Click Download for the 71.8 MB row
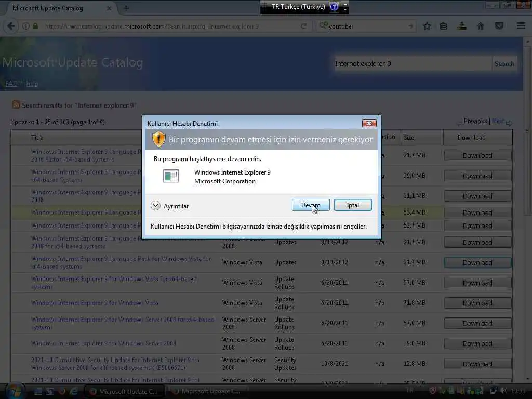 [478, 303]
